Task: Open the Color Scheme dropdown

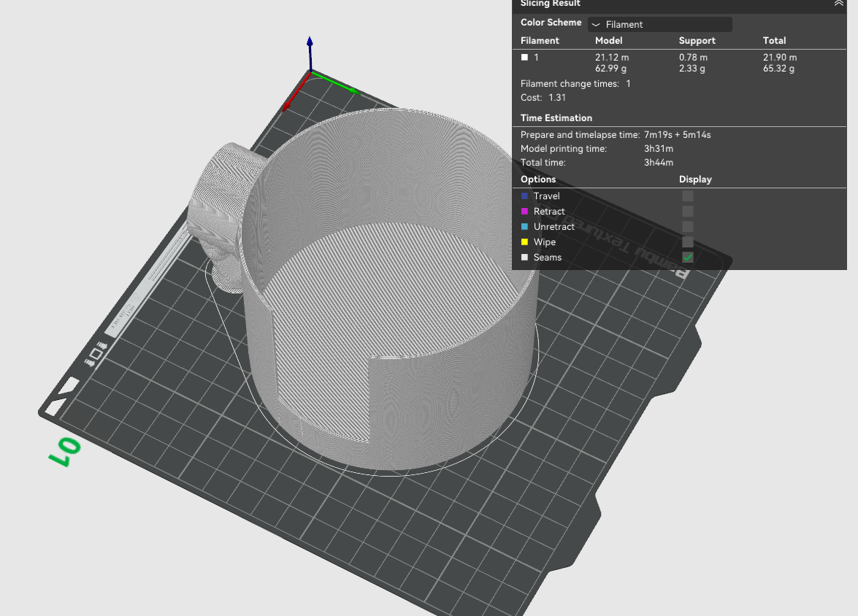Action: [x=659, y=25]
